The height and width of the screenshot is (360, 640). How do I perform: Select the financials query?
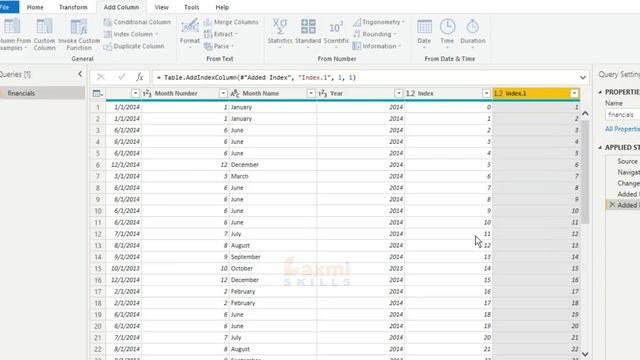point(42,93)
